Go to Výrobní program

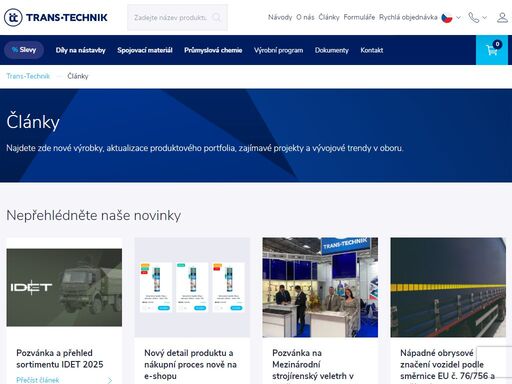pyautogui.click(x=278, y=50)
